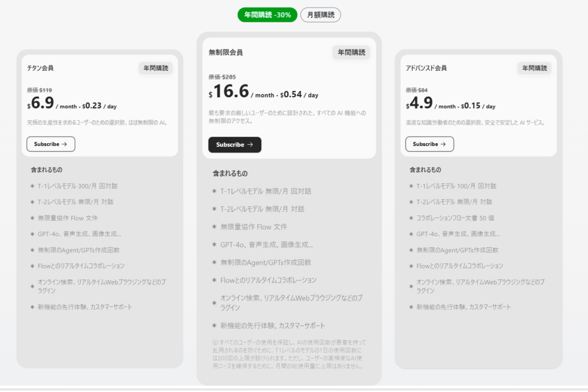Click 含まれるもの heading in the チタン会員 card
This screenshot has height=392, width=588.
click(46, 170)
